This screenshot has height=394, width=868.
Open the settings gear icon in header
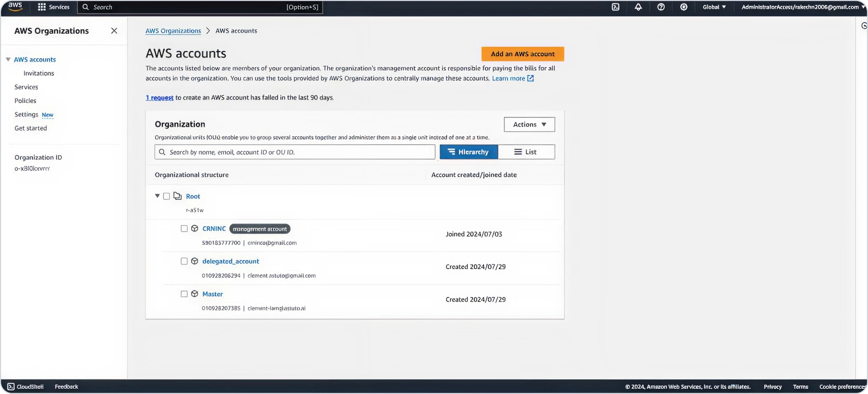(683, 7)
